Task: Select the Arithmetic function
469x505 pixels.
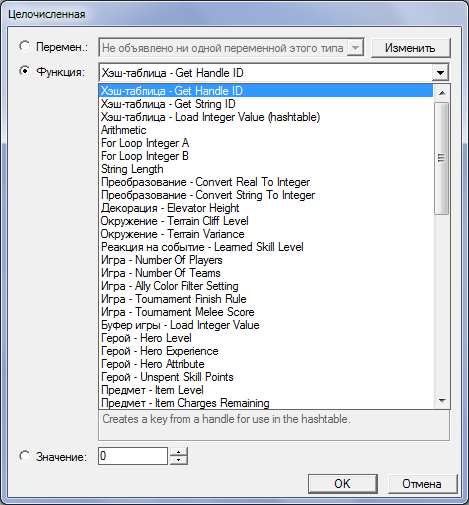Action: pyautogui.click(x=266, y=130)
